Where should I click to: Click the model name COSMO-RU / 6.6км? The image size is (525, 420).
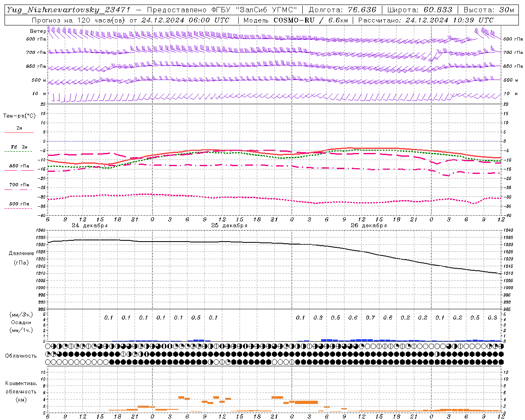310,20
